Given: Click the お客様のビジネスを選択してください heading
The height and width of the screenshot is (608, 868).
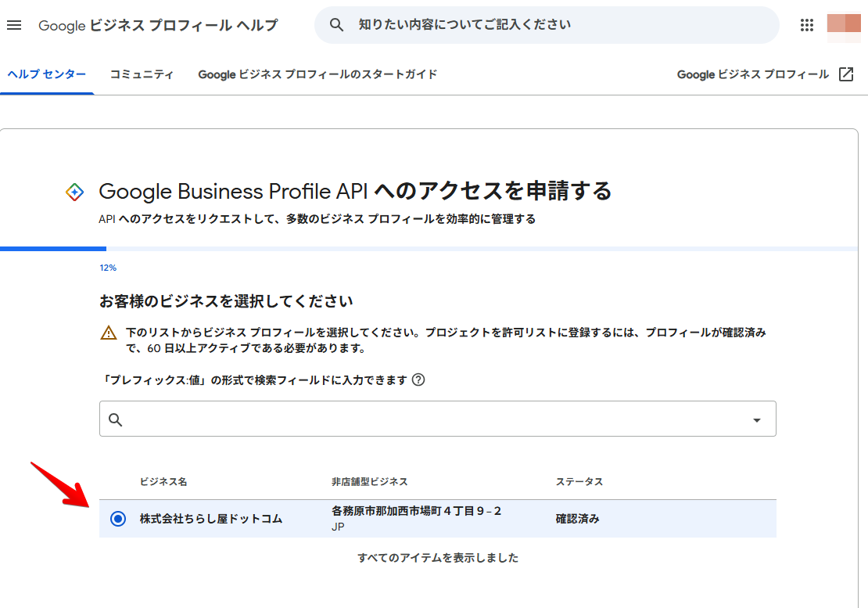Looking at the screenshot, I should (226, 301).
